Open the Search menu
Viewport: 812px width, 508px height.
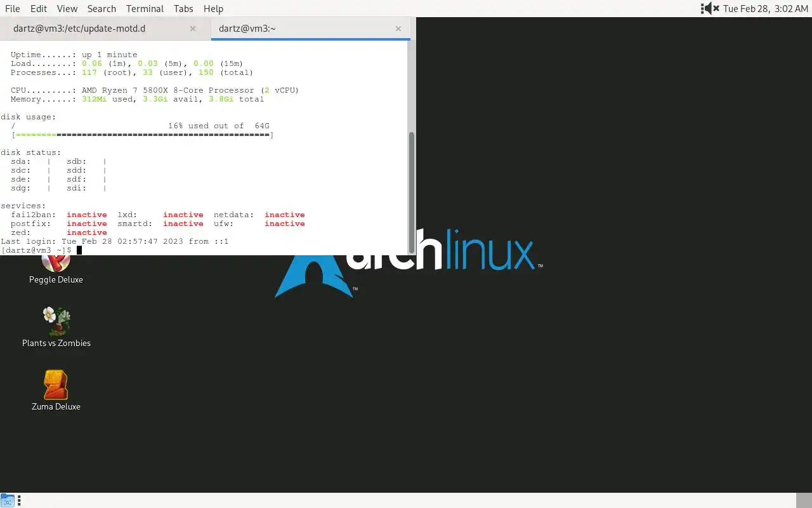point(101,8)
